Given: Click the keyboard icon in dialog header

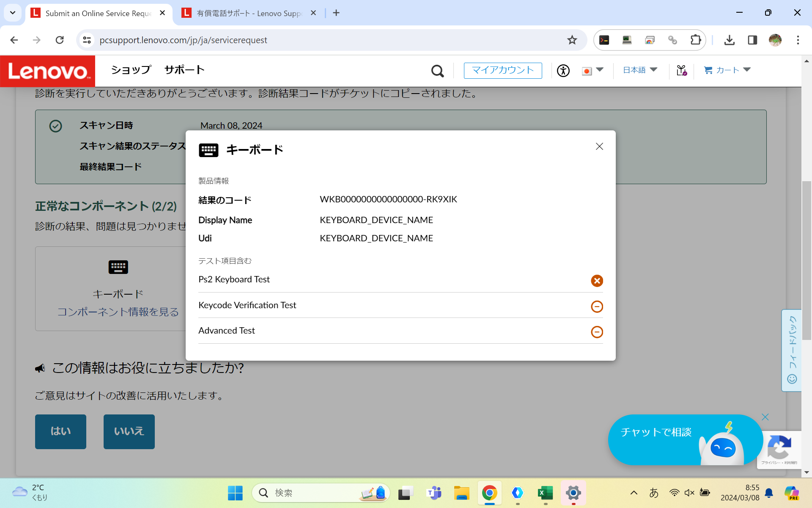Looking at the screenshot, I should click(x=208, y=150).
